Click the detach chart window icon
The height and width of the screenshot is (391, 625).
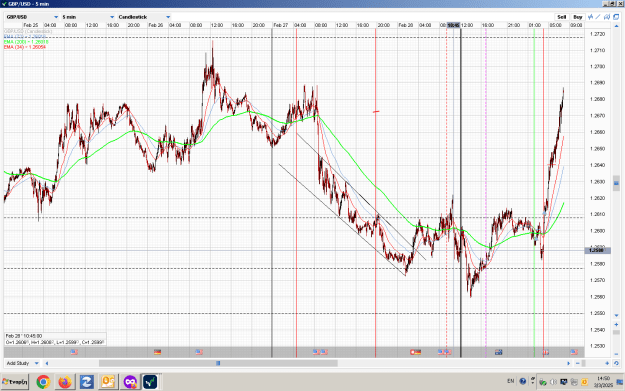(x=616, y=17)
